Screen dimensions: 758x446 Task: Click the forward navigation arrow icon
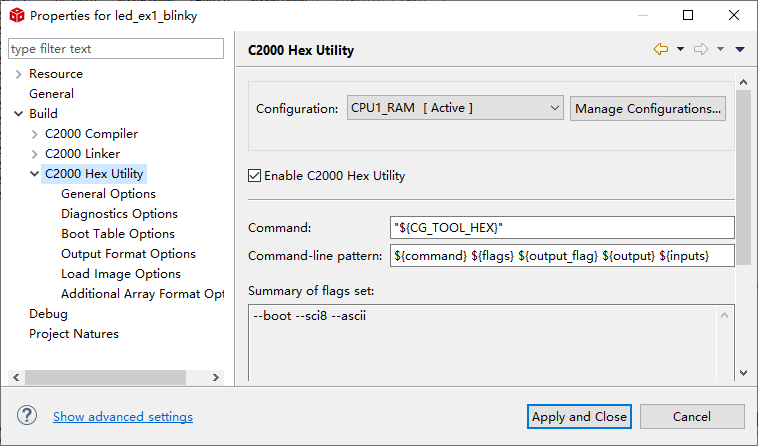tap(700, 49)
